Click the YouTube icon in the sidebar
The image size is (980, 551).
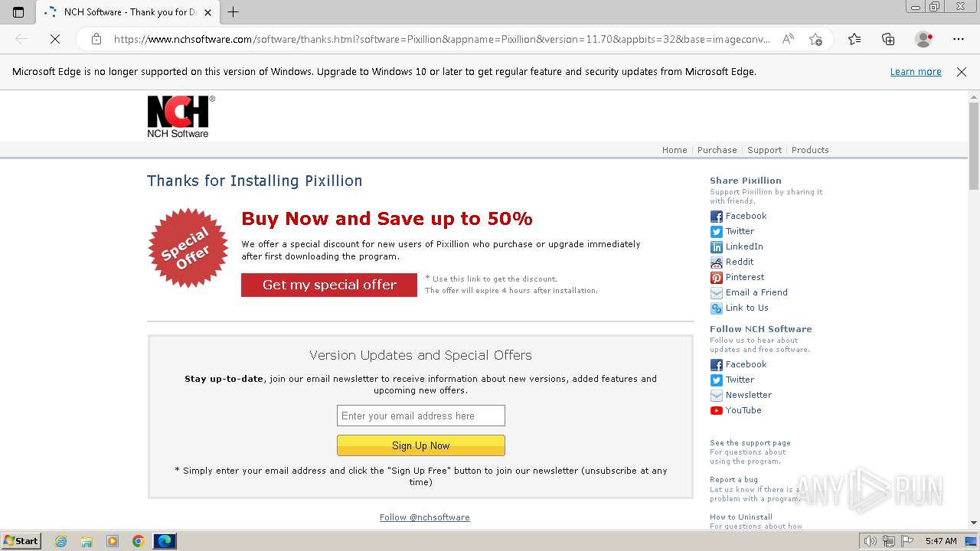pyautogui.click(x=716, y=411)
